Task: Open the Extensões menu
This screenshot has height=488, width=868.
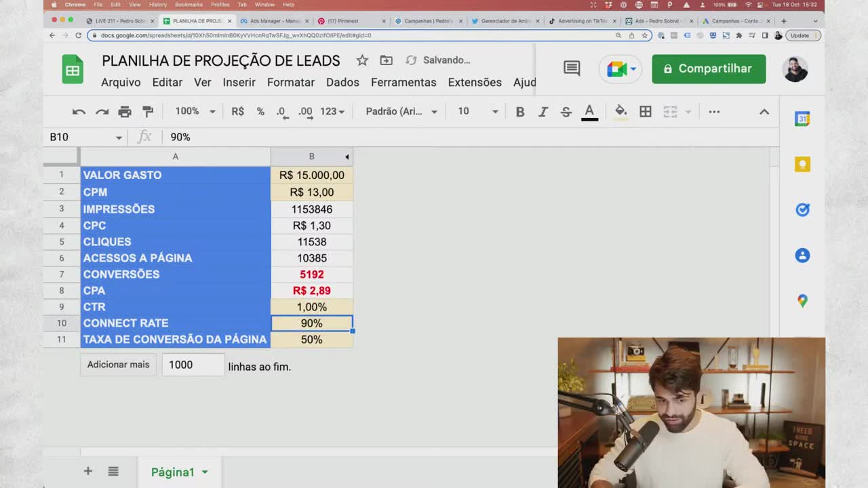Action: 475,83
